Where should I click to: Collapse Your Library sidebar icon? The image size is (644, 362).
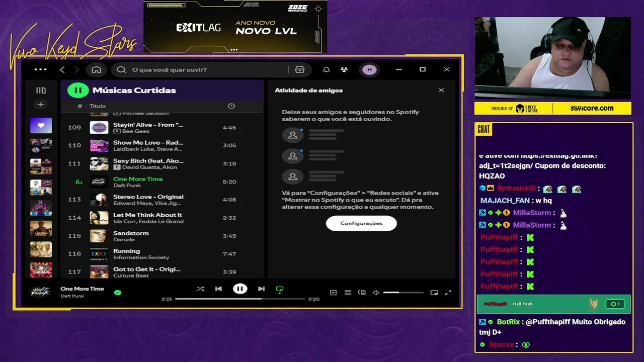(x=41, y=90)
